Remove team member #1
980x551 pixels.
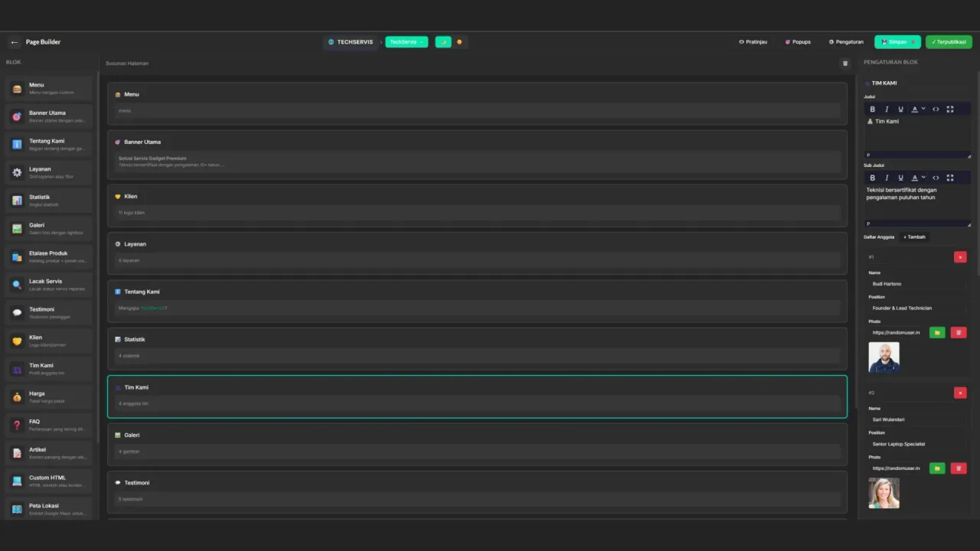[x=960, y=257]
